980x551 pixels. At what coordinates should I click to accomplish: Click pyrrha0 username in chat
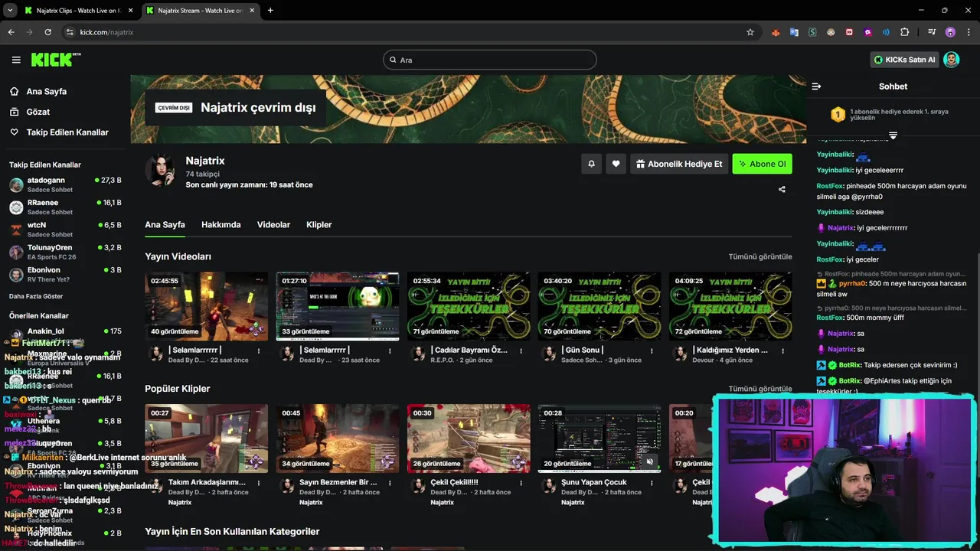(x=852, y=283)
